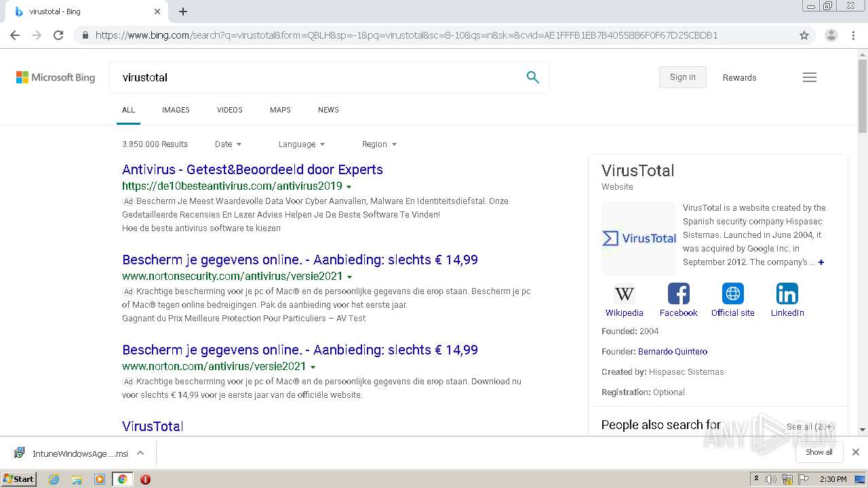868x488 pixels.
Task: Click the Sign in button
Action: pos(683,77)
